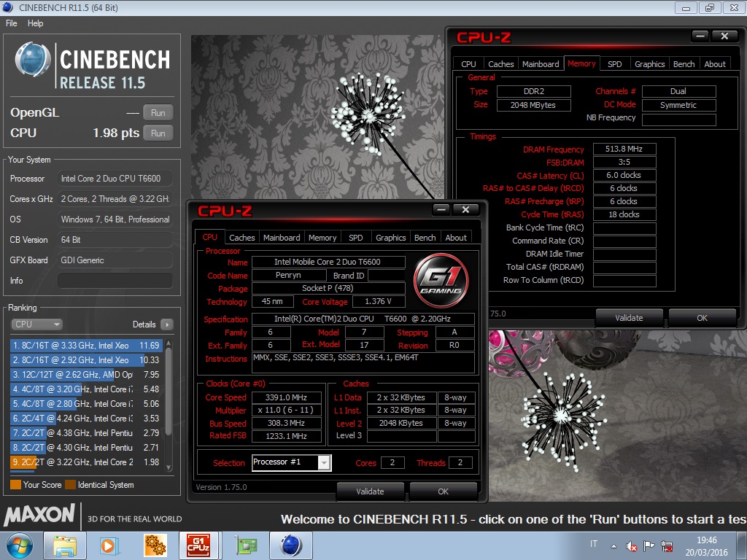Switch to Caches tab in front CPU-Z
Screen dimensions: 747x560
[242, 238]
